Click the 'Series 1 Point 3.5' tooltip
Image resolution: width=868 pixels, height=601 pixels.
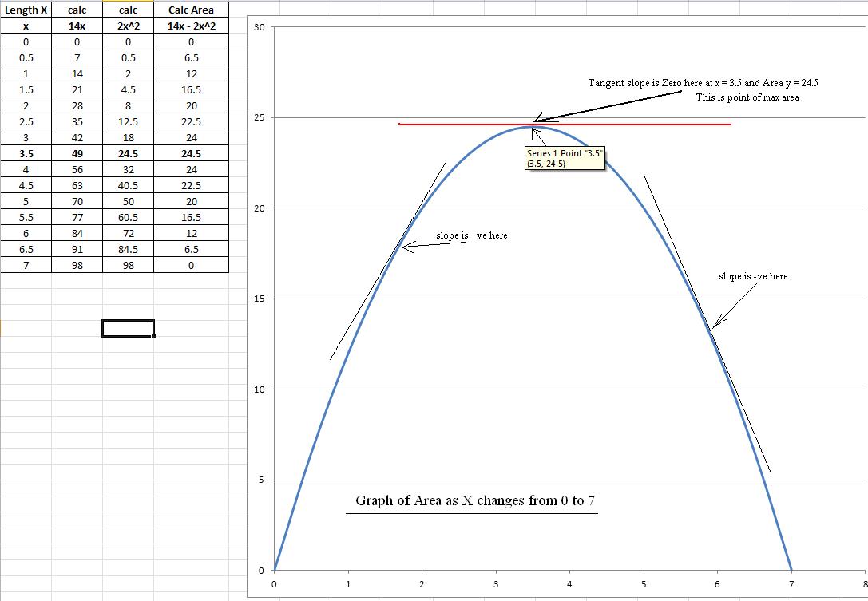[x=564, y=158]
